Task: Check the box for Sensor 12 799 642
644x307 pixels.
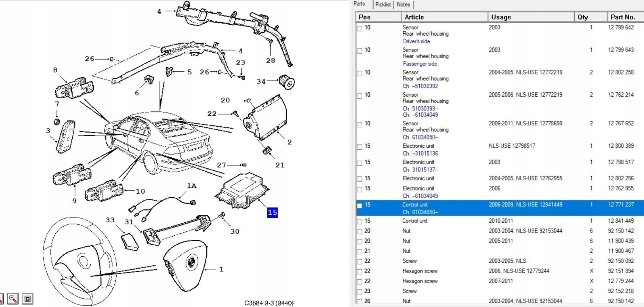Action: 360,28
